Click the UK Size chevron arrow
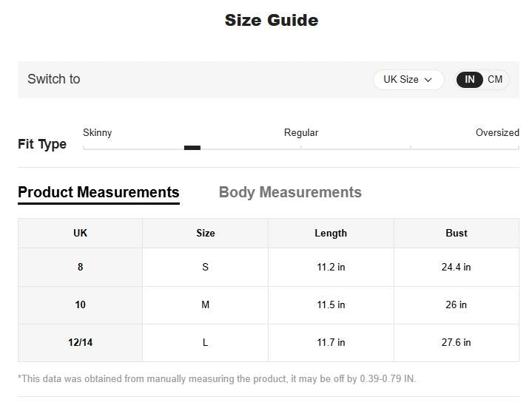Viewport: 532px width, 405px height. pyautogui.click(x=428, y=80)
